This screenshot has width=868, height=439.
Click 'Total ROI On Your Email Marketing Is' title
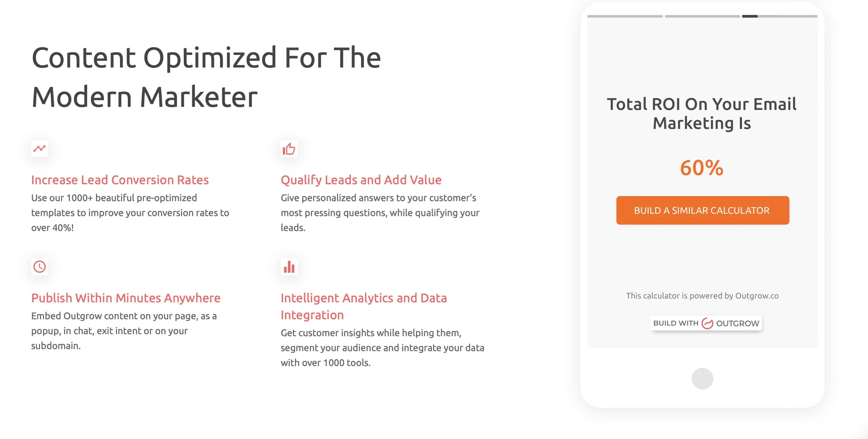point(702,113)
